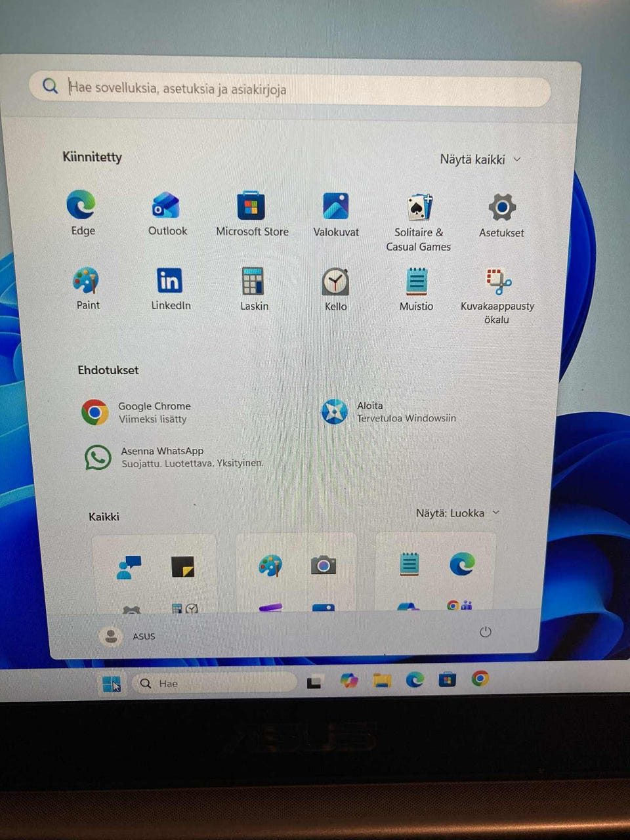This screenshot has width=630, height=840.
Task: Open Sticky Notes icon in Kaikki categories
Action: coord(182,566)
